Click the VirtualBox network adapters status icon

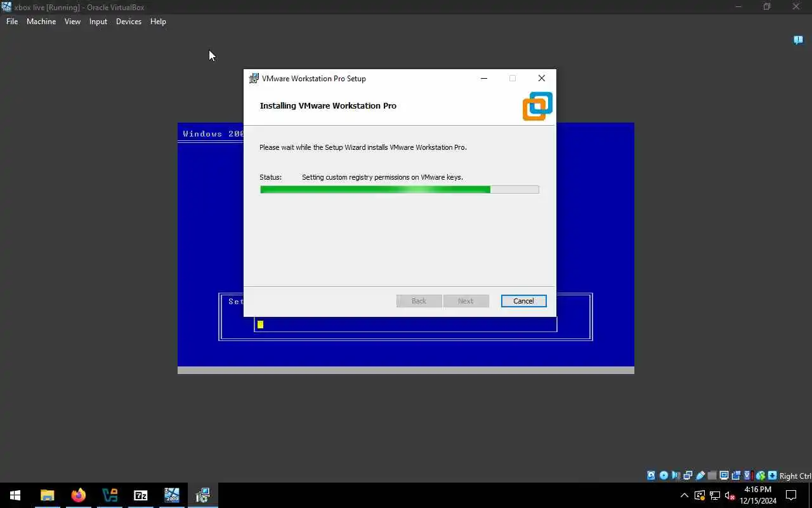pyautogui.click(x=688, y=476)
